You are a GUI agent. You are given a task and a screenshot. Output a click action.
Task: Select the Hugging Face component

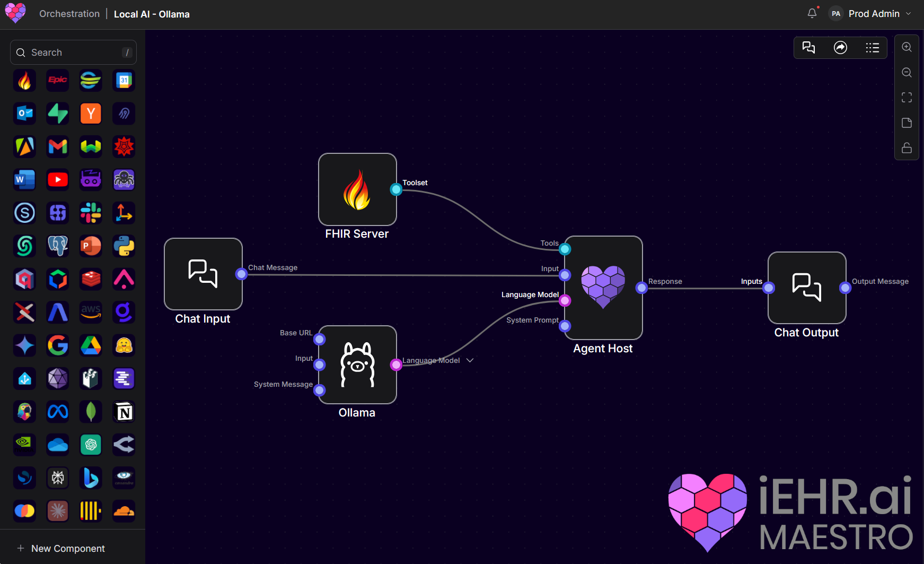(124, 345)
